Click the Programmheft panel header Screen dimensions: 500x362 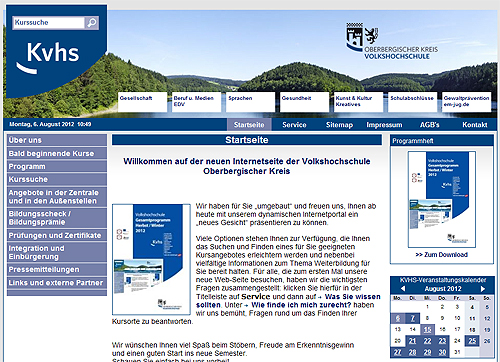coord(442,141)
